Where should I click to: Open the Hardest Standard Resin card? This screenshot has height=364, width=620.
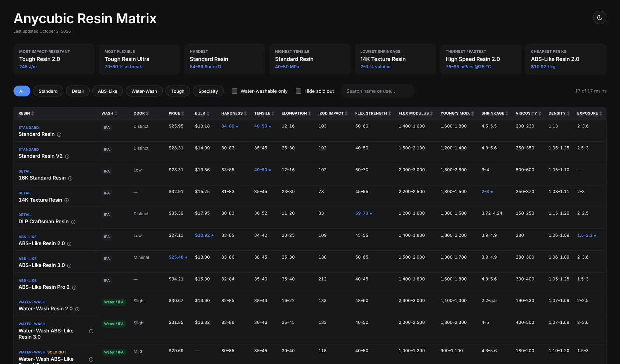coord(224,59)
